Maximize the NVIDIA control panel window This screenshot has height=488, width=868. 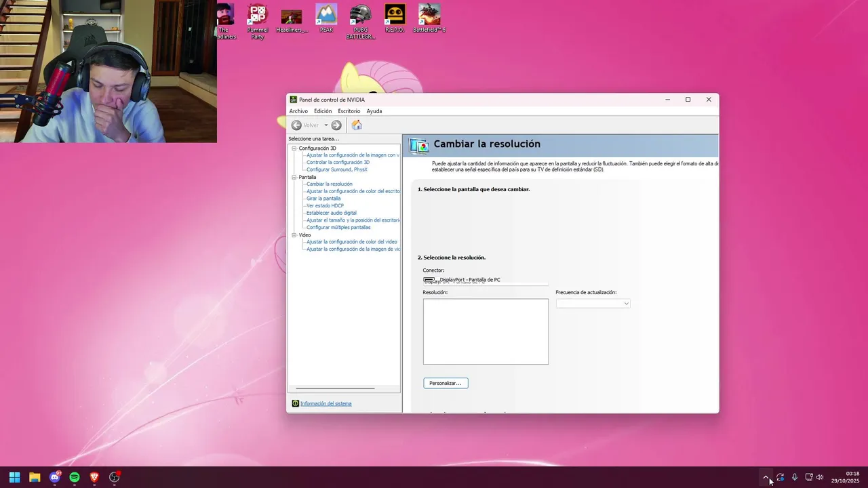[688, 100]
